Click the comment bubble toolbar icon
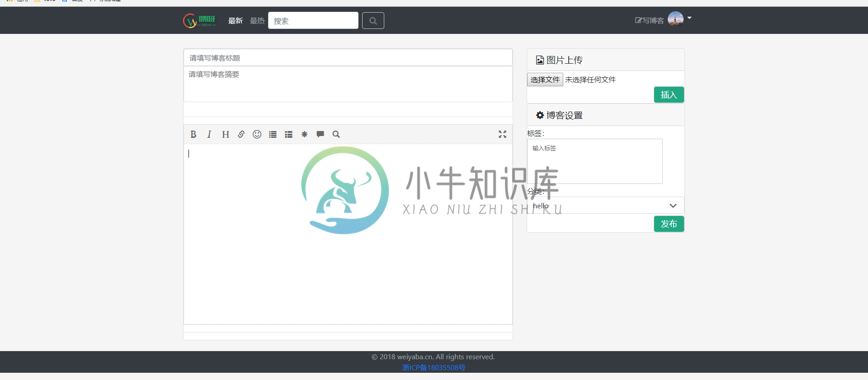Image resolution: width=868 pixels, height=380 pixels. coord(320,134)
